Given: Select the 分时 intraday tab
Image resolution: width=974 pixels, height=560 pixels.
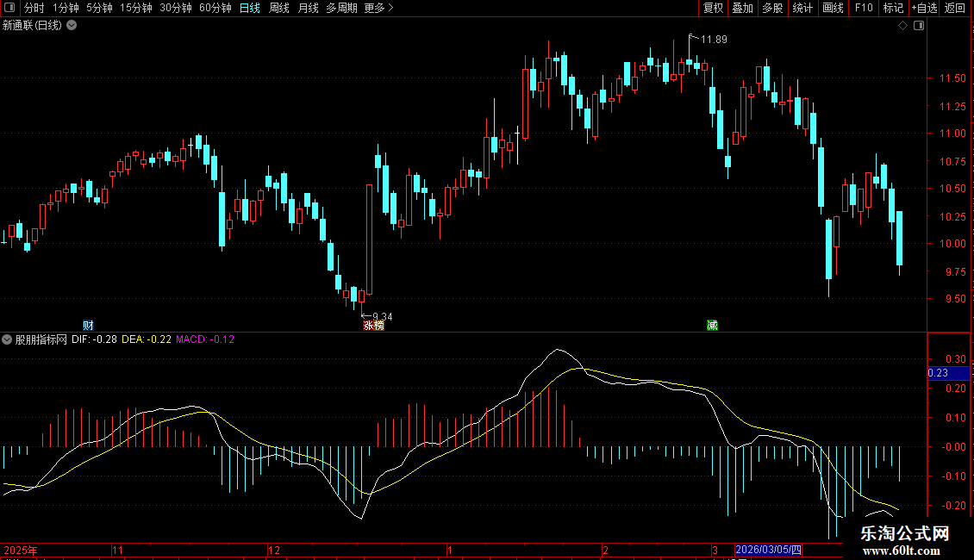Looking at the screenshot, I should (x=34, y=8).
